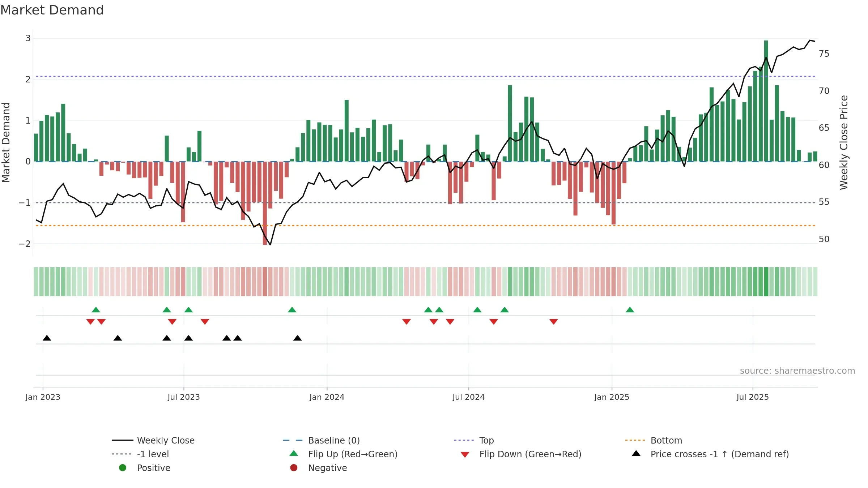Select the last black triangle marker in late 2023

pos(297,338)
